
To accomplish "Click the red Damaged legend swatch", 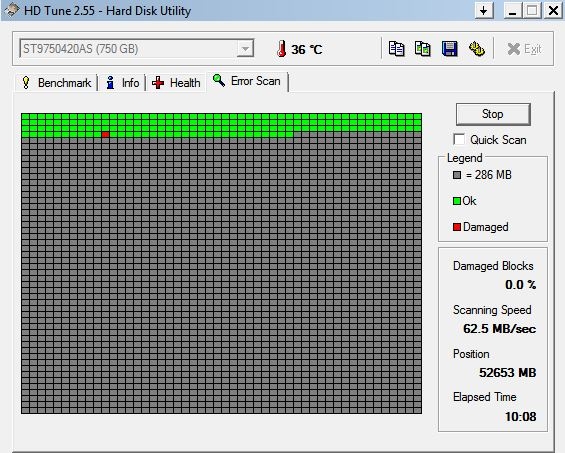I will pyautogui.click(x=457, y=227).
